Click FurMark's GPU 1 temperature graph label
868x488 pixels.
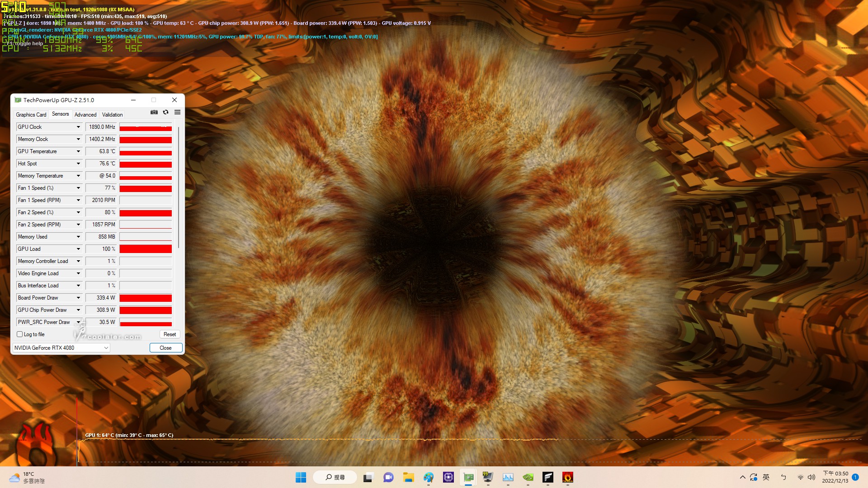point(129,435)
